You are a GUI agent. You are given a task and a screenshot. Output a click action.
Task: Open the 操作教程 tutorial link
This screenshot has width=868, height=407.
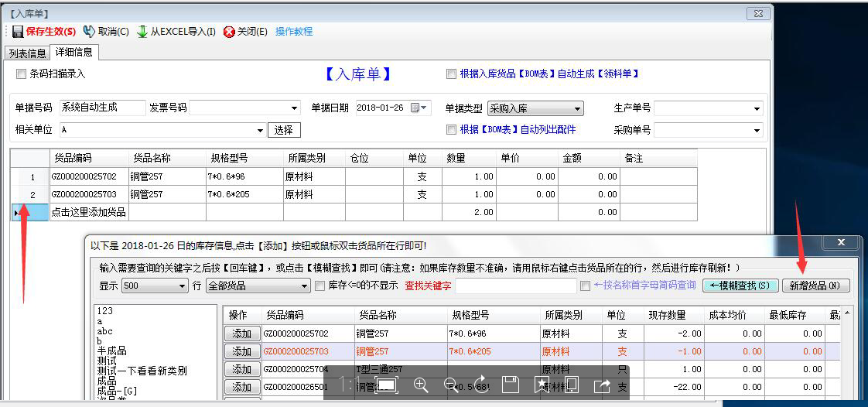coord(294,32)
